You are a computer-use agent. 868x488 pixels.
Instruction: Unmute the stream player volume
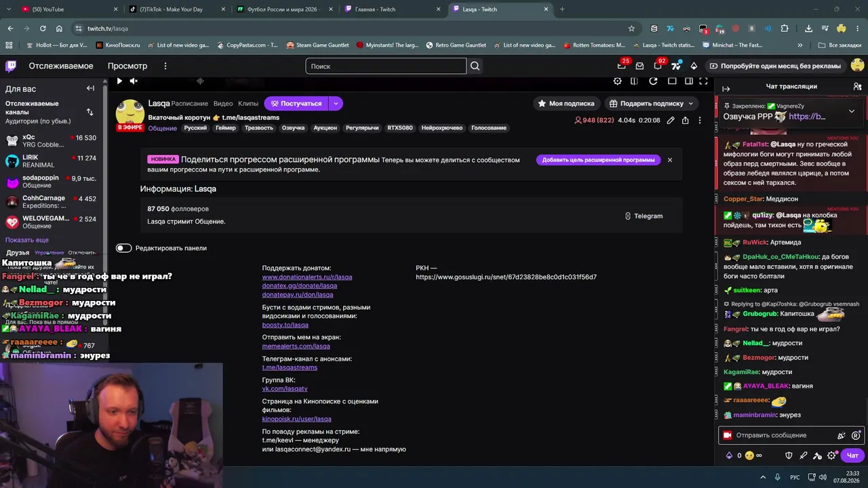pos(134,81)
